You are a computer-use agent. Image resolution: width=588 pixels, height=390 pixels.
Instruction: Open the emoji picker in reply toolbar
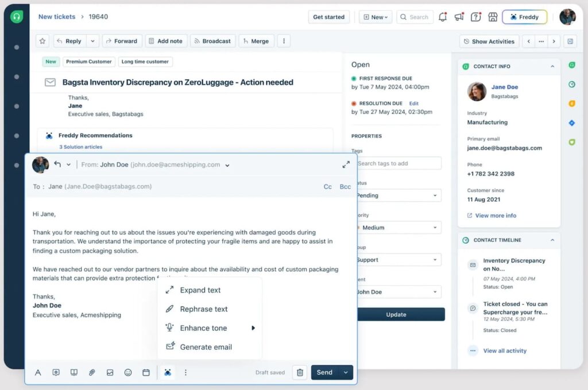[x=128, y=372]
